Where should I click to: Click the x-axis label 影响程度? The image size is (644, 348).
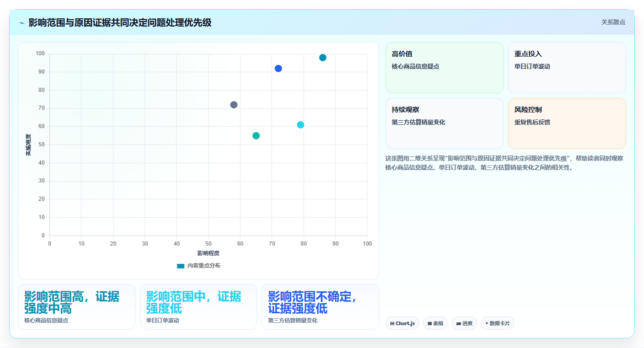point(209,253)
